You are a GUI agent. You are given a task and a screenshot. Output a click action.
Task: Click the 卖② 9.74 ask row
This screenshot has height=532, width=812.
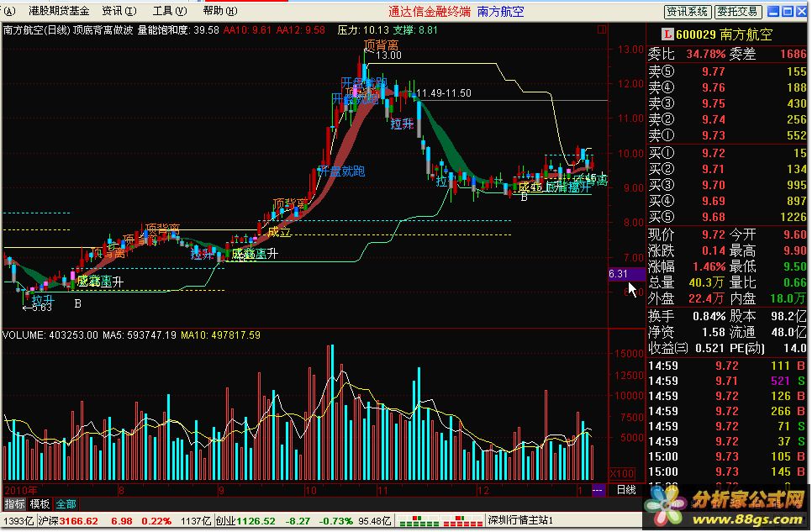pyautogui.click(x=727, y=119)
